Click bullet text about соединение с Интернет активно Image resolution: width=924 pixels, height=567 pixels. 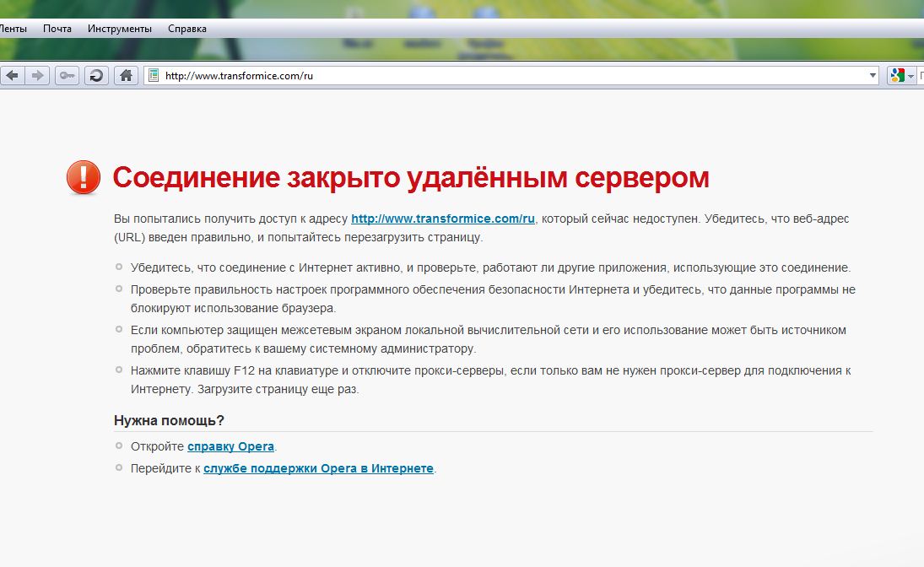pos(491,267)
